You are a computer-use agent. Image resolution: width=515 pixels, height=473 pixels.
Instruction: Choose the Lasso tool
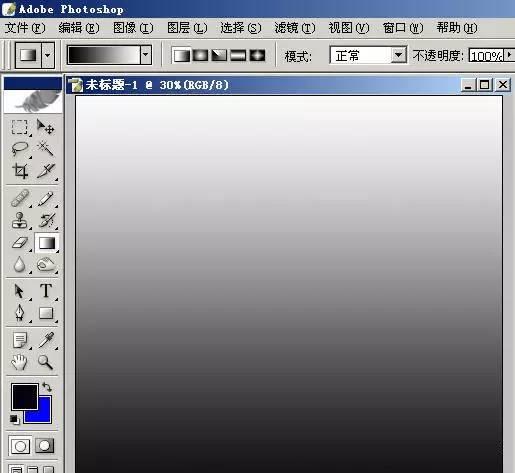(x=19, y=149)
